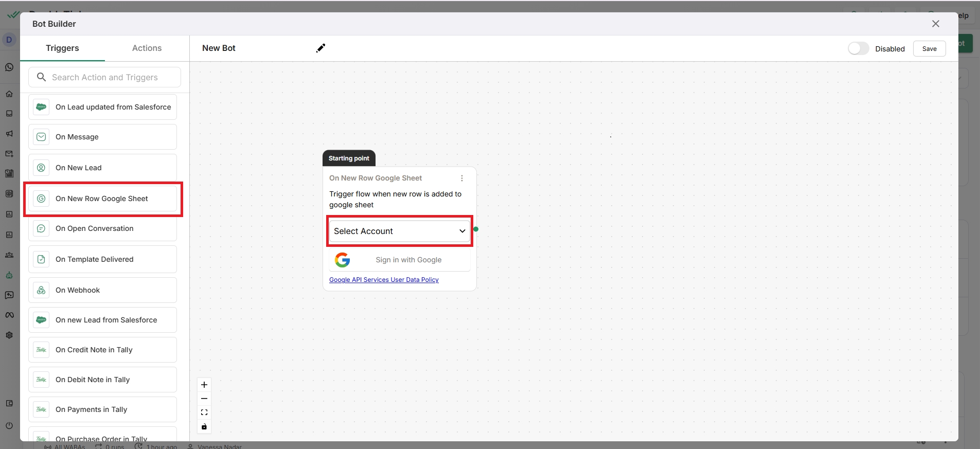Click the zoom out minus button on canvas

tap(204, 399)
